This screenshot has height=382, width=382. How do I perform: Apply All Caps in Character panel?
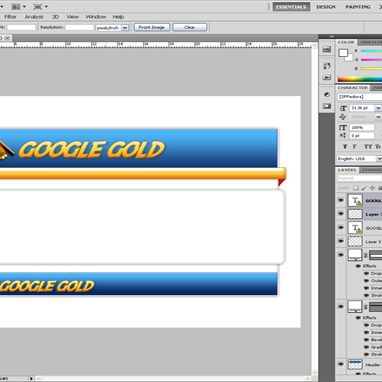(368, 146)
